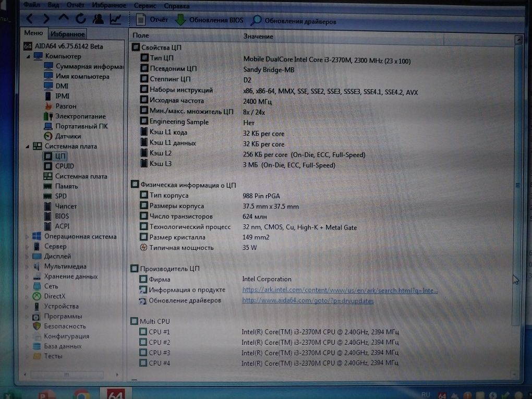532x399 pixels.
Task: Expand the Сеть tree node
Action: click(x=27, y=287)
